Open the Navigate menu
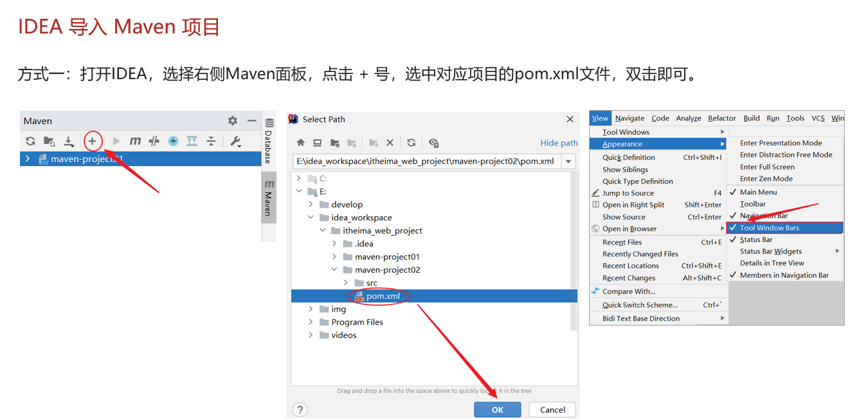 point(629,118)
